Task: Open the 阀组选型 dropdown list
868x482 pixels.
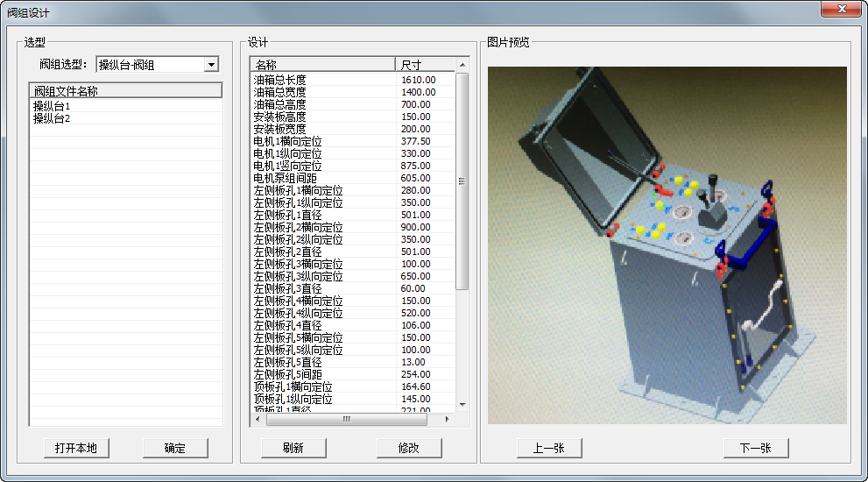Action: coord(210,64)
